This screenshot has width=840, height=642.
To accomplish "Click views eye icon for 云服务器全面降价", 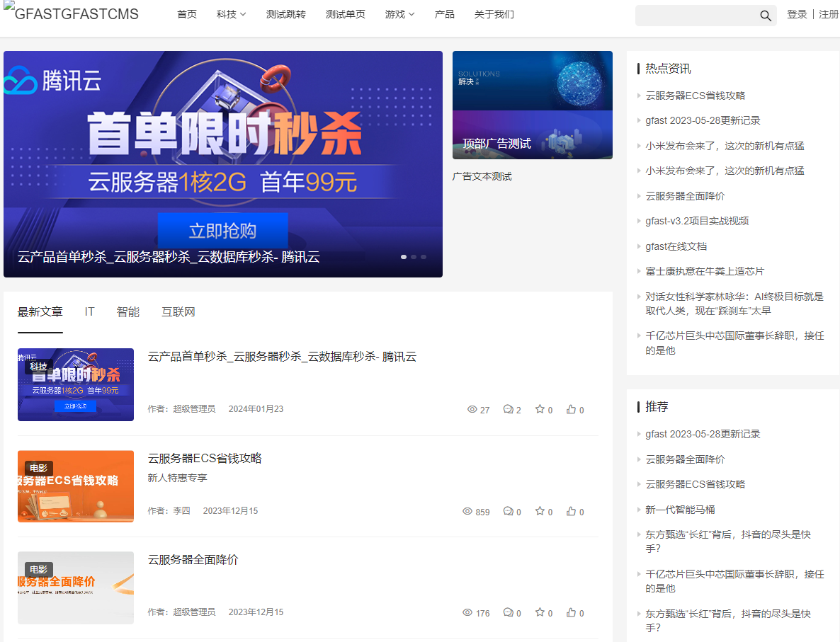I will tap(467, 612).
